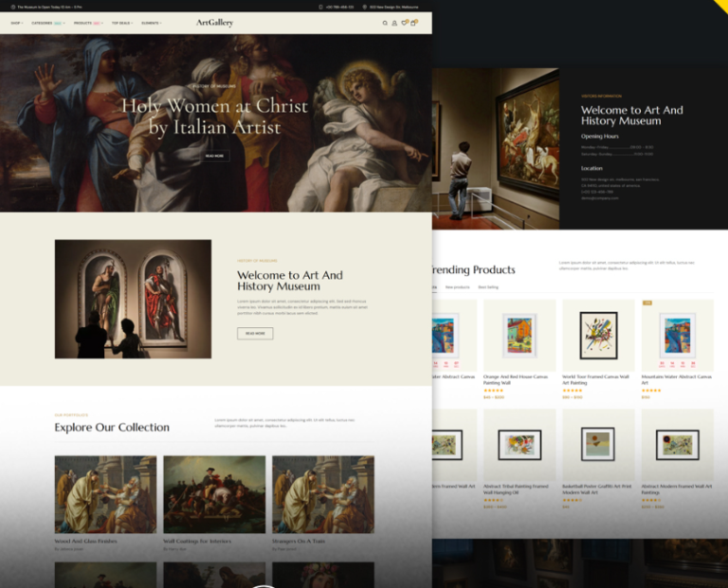Switch to the Best Selling tab
The width and height of the screenshot is (728, 588).
point(488,286)
